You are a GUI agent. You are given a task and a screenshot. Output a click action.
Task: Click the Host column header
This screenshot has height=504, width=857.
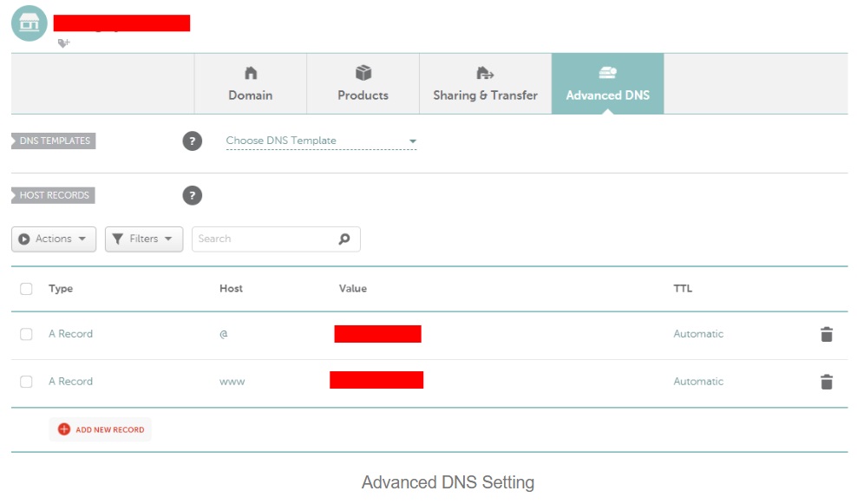tap(232, 289)
